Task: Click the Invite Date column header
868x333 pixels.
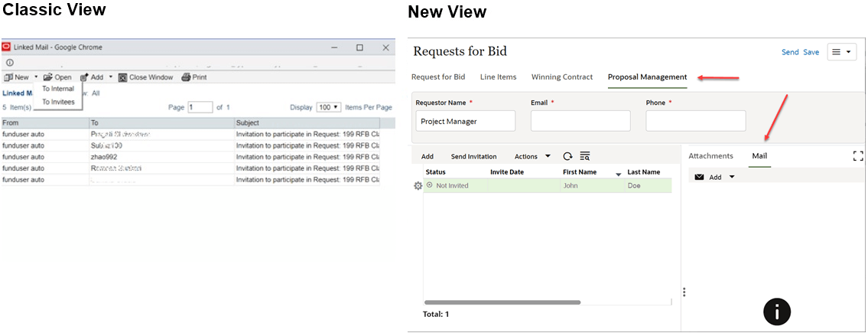Action: pyautogui.click(x=507, y=172)
